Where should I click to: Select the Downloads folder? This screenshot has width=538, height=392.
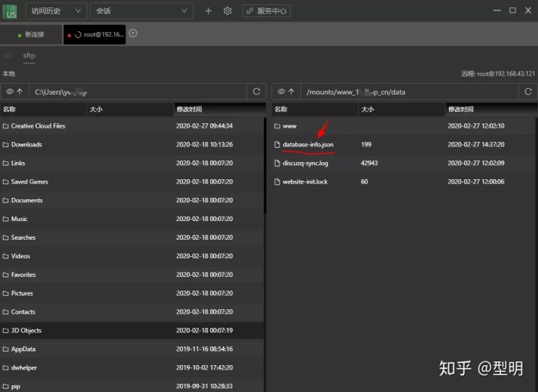[132, 144]
